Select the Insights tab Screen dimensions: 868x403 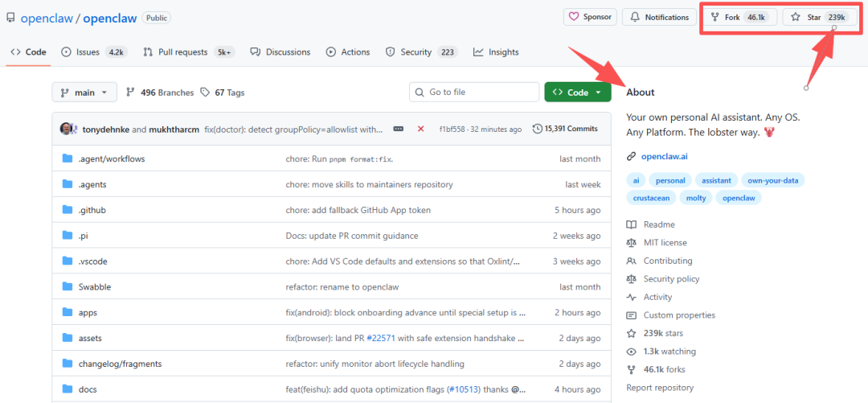pyautogui.click(x=496, y=52)
